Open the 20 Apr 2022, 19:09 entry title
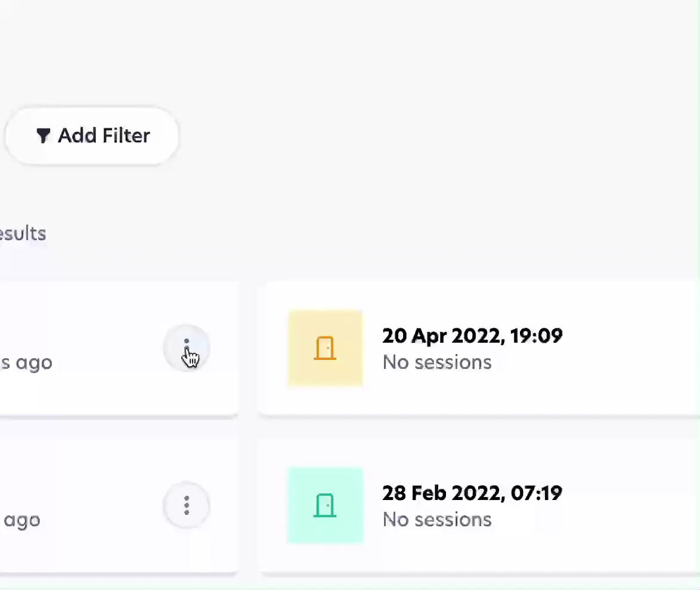700x590 pixels. pyautogui.click(x=472, y=336)
